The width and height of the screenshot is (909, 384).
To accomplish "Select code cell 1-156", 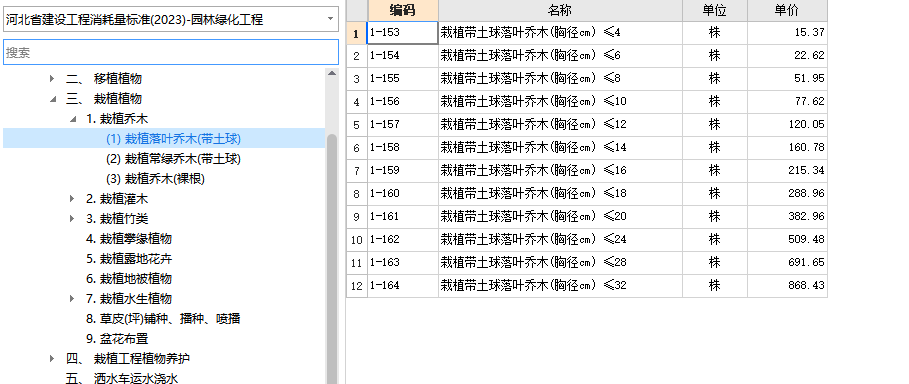I will click(x=403, y=102).
